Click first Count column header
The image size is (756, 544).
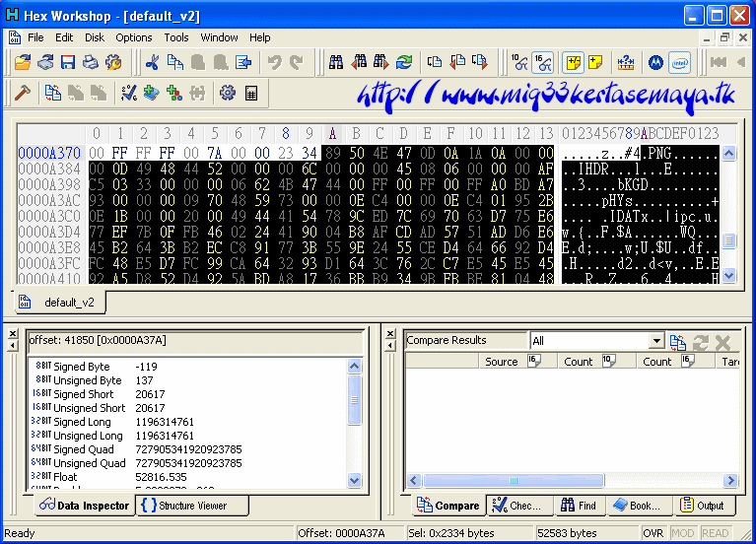(x=597, y=362)
